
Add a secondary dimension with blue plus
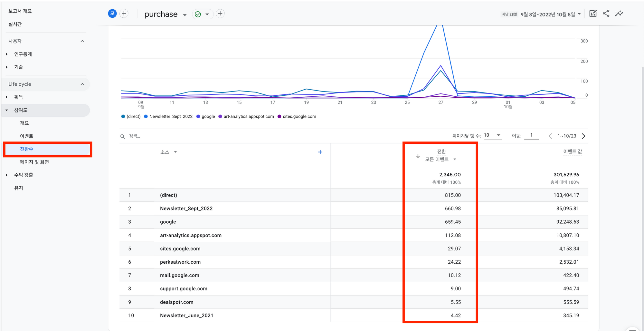click(320, 152)
